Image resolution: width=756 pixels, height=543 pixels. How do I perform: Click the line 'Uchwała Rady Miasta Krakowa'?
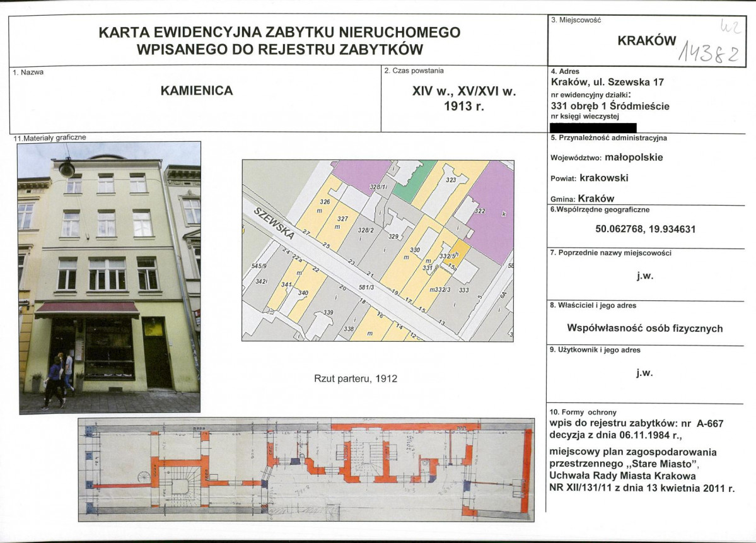pyautogui.click(x=621, y=476)
